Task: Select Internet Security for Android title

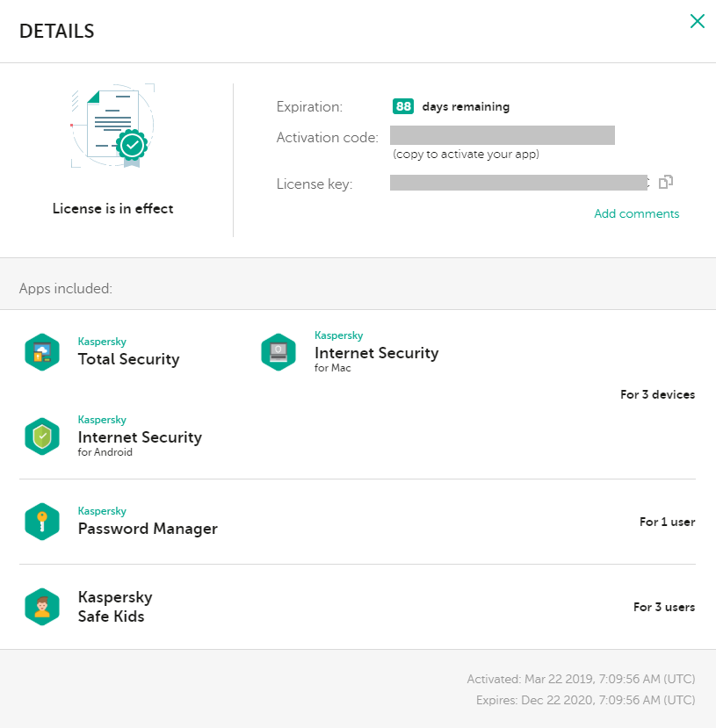Action: tap(140, 437)
